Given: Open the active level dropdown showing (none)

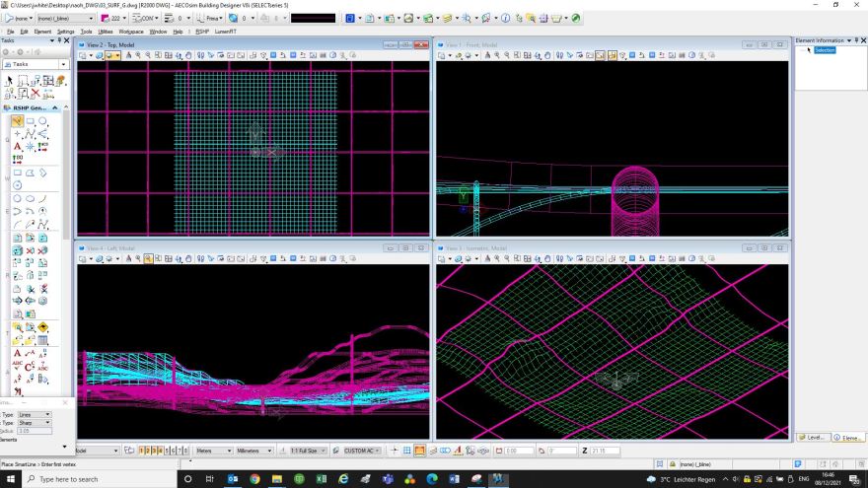Looking at the screenshot, I should [19, 18].
